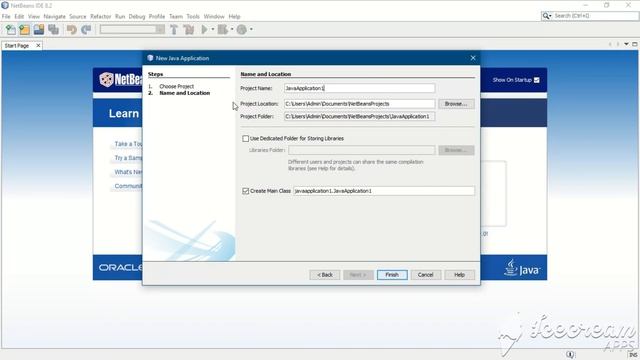Screen dimensions: 640x360
Task: Expand the Run Project dropdown arrow
Action: click(x=212, y=29)
